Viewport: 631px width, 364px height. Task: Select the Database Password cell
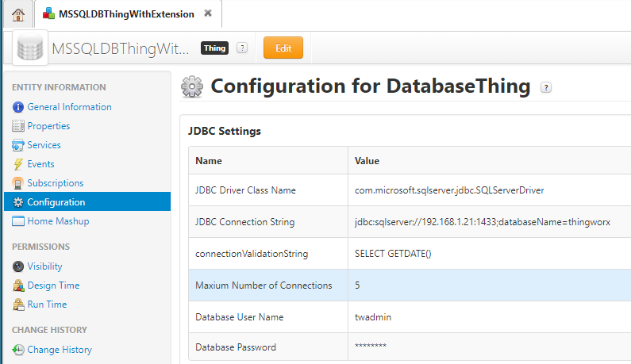coord(268,347)
